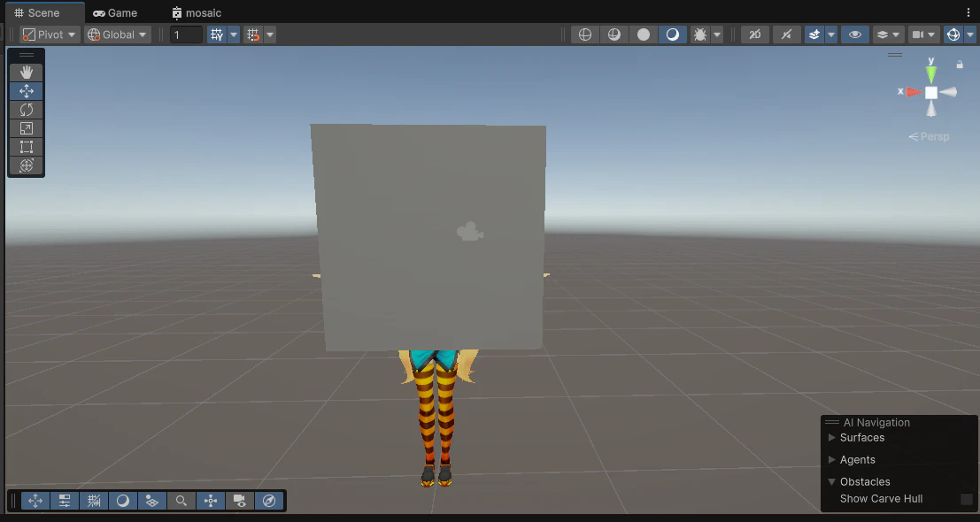
Task: Toggle grid snapping magnet icon
Action: pos(253,35)
